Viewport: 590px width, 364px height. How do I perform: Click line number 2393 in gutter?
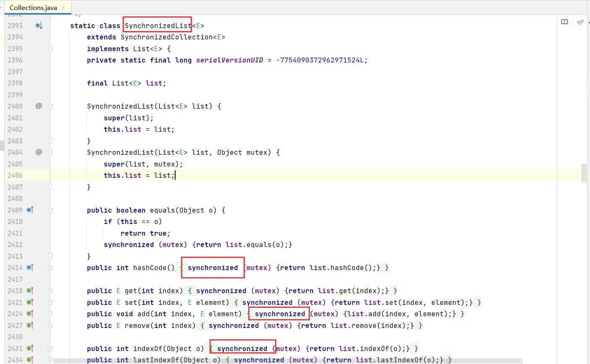(x=15, y=26)
